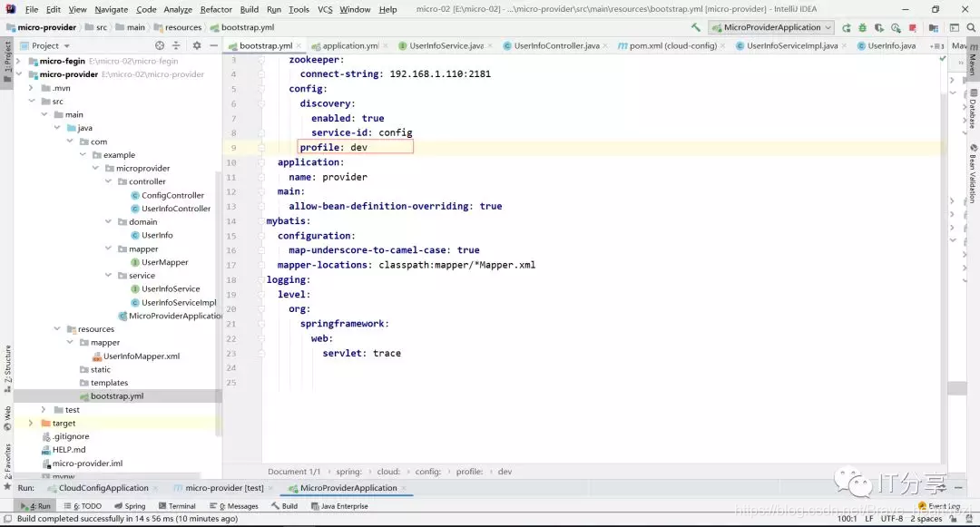
Task: Expand the micro-fegin project node
Action: (x=18, y=61)
